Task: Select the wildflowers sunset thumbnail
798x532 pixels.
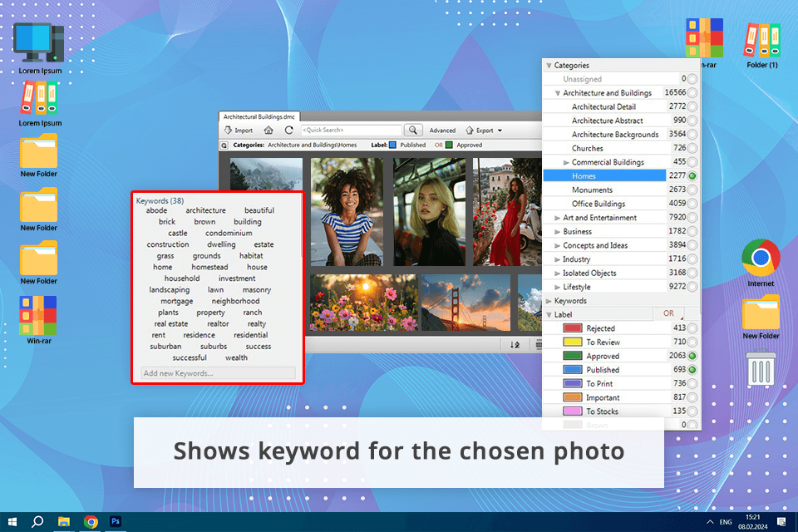Action: tap(363, 303)
